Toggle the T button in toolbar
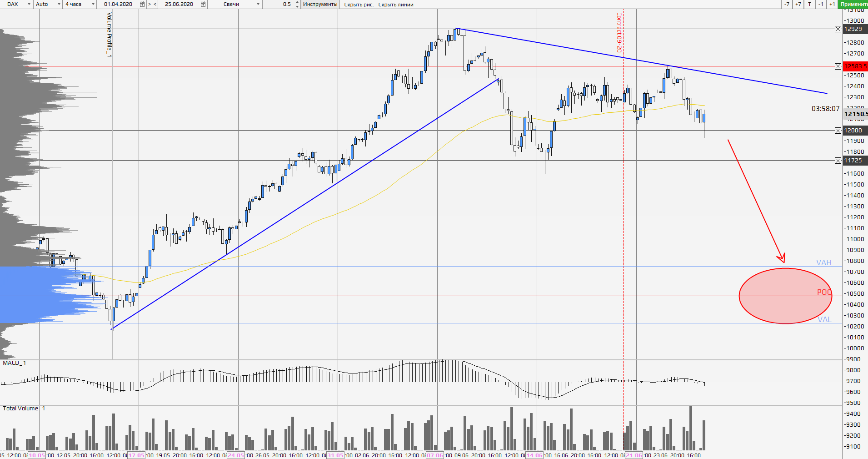The height and width of the screenshot is (459, 868). 809,4
